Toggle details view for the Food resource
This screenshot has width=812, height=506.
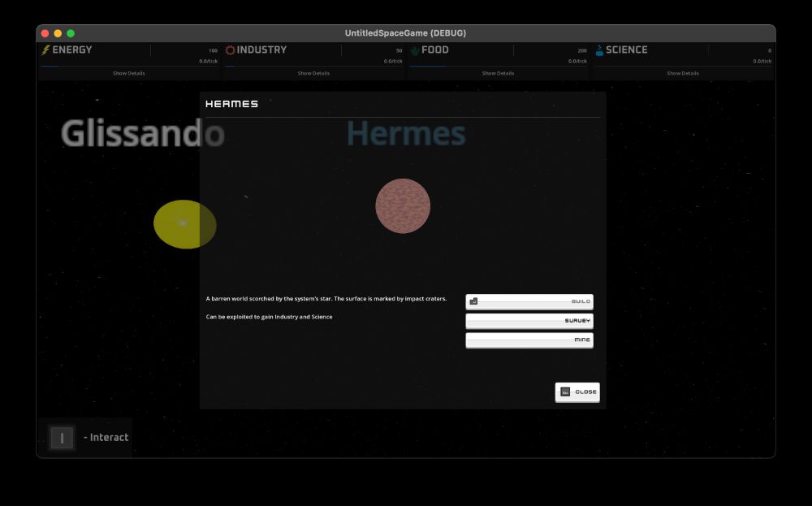498,72
